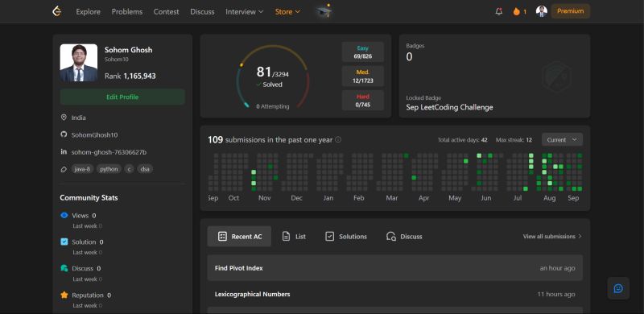
Task: Open the notifications bell icon
Action: click(x=499, y=11)
